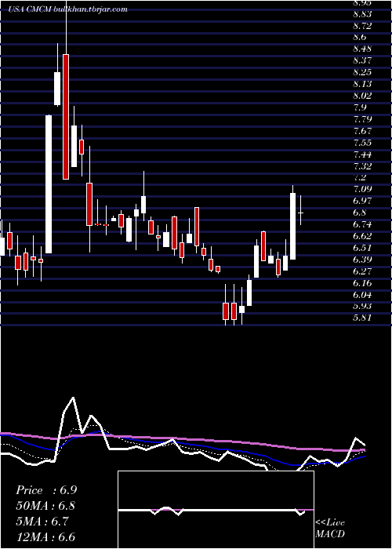Viewport: 392px width, 549px height.
Task: Click the 12MA : 6.6 readout
Action: point(45,537)
